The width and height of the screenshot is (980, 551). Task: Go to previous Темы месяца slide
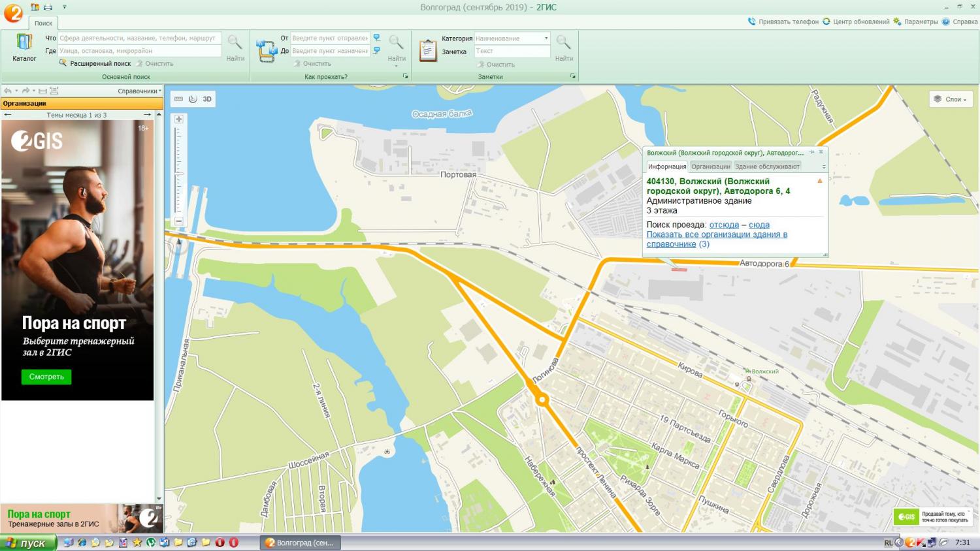pos(8,115)
